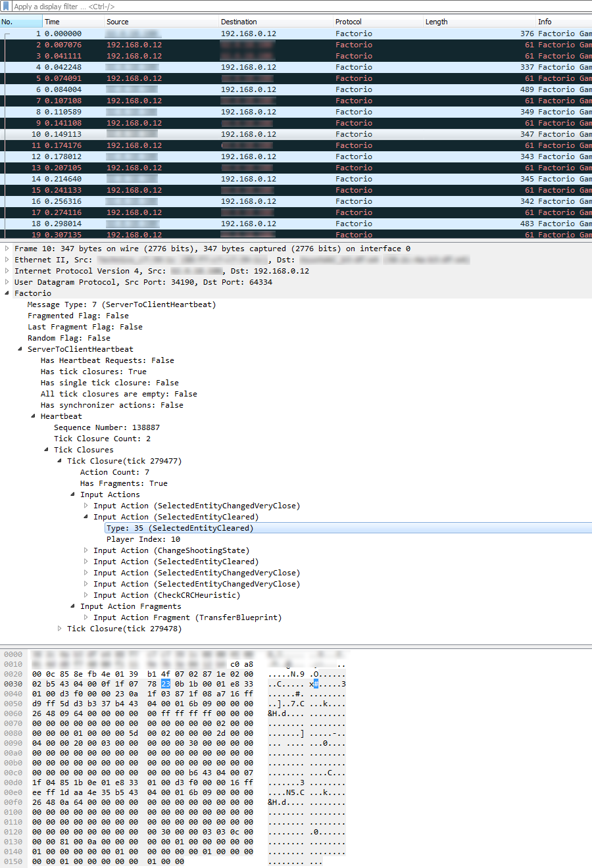Expand Internet Protocol Version 4 node
592x868 pixels.
click(x=7, y=271)
